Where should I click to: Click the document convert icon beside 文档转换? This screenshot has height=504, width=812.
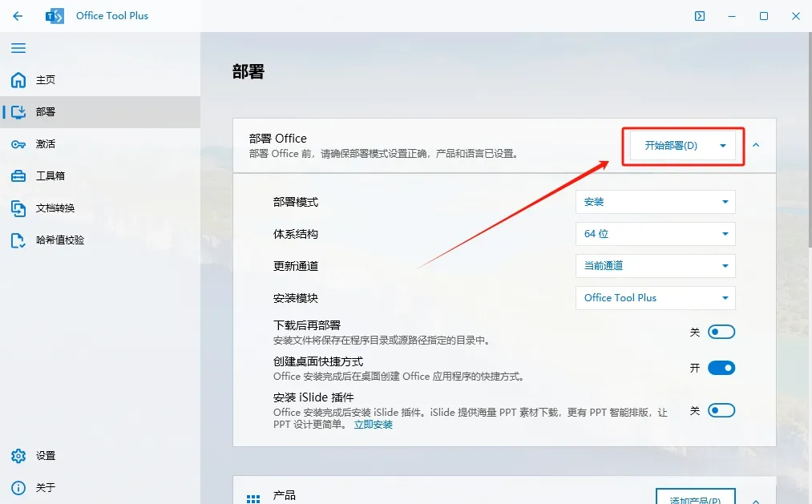click(18, 208)
